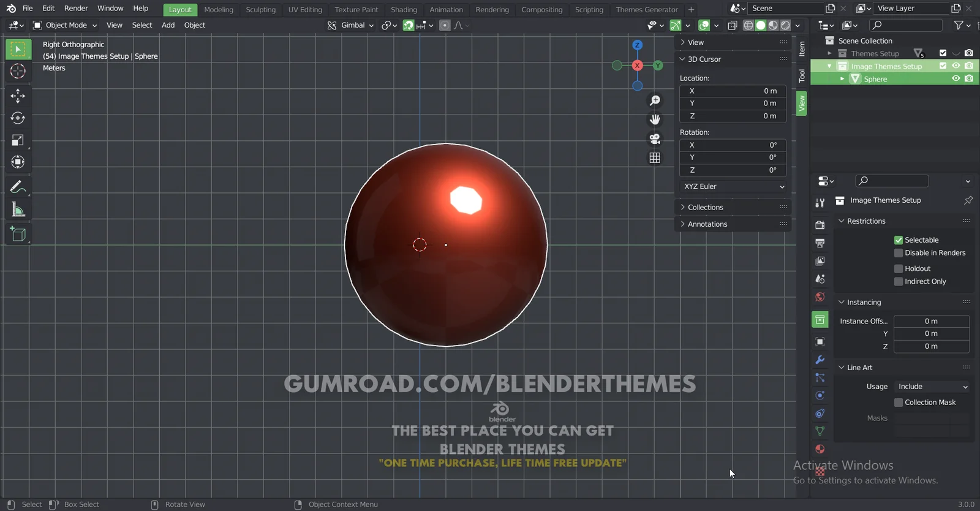This screenshot has height=511, width=980.
Task: Open the Physics properties tab icon
Action: [820, 395]
